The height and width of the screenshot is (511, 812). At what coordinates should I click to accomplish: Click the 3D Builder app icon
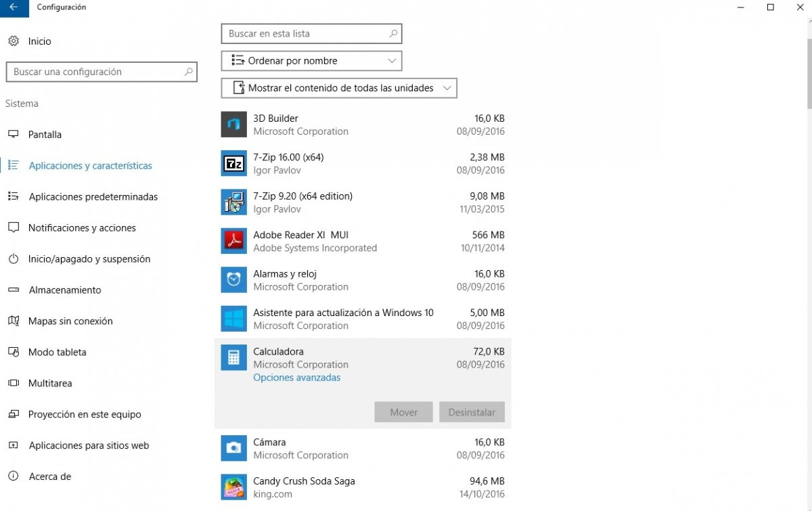234,125
